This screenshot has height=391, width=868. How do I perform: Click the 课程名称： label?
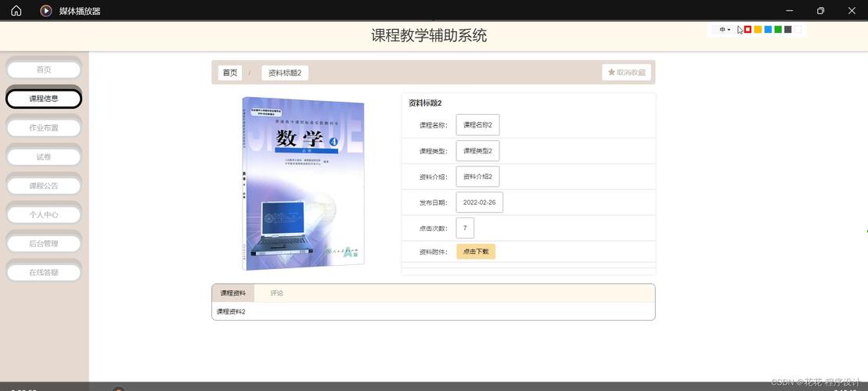[x=434, y=126]
